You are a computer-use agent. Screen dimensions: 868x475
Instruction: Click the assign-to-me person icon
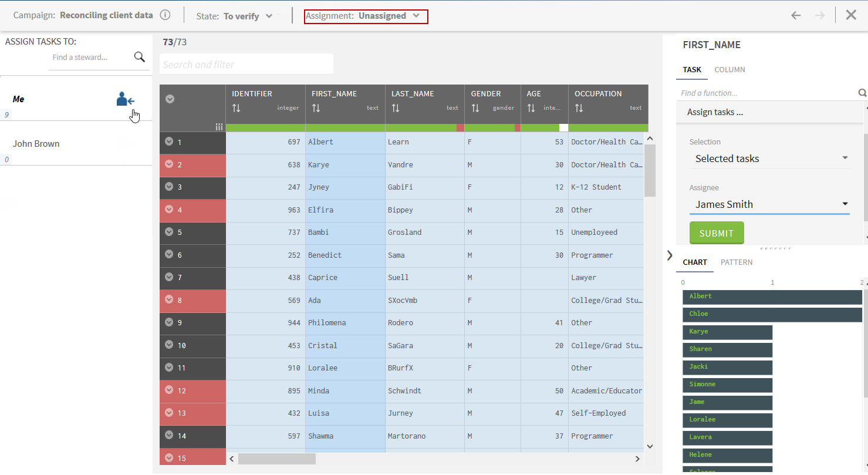[x=125, y=99]
